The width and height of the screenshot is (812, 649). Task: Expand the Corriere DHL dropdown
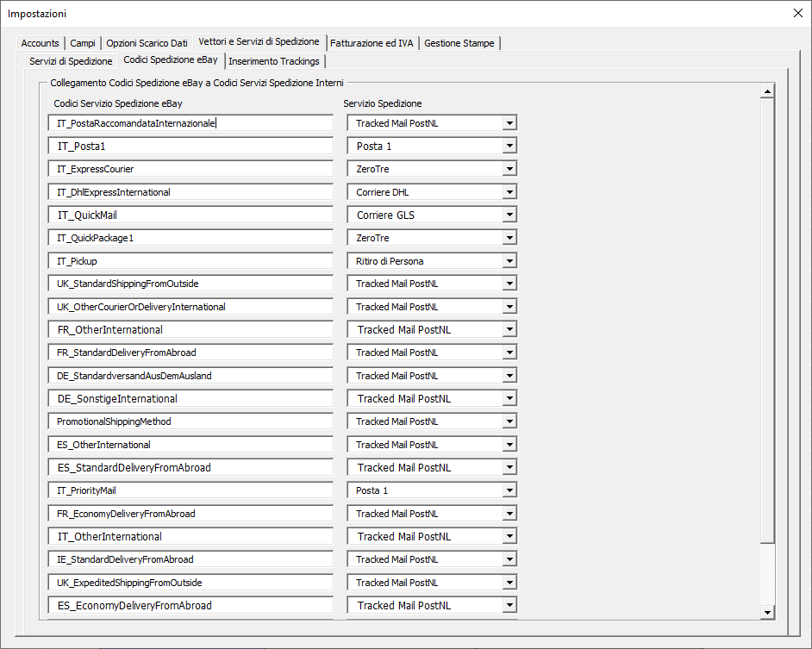click(x=509, y=192)
